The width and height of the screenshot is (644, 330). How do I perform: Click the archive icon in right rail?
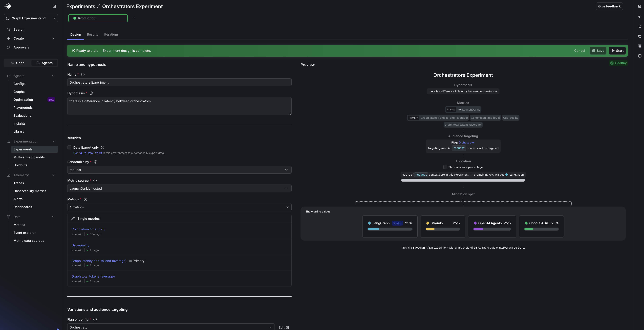tap(640, 46)
